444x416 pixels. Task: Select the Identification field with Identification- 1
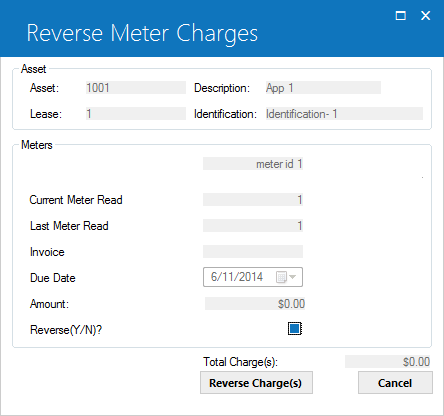[344, 114]
